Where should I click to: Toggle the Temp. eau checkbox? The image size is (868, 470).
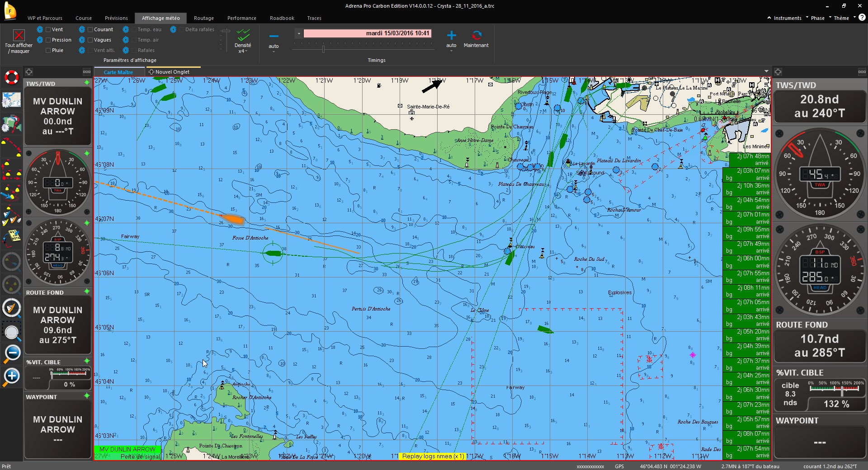[134, 30]
